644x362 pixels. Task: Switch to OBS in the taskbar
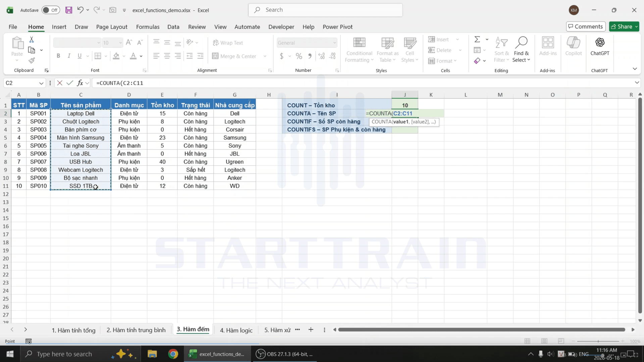coord(285,354)
